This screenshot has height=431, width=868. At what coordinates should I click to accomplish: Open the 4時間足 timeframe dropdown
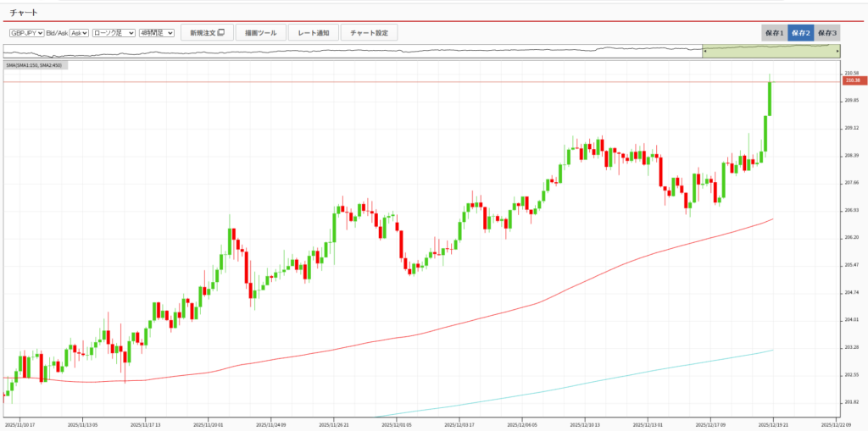click(x=157, y=33)
